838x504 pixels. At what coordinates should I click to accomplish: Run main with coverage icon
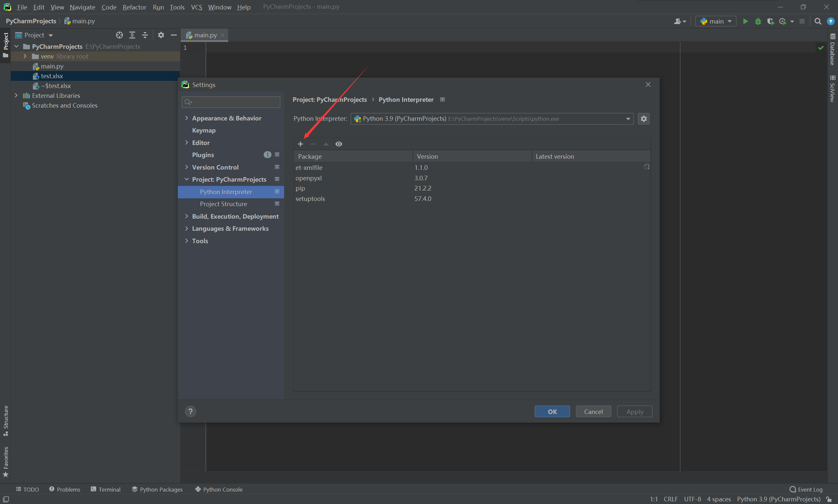770,21
